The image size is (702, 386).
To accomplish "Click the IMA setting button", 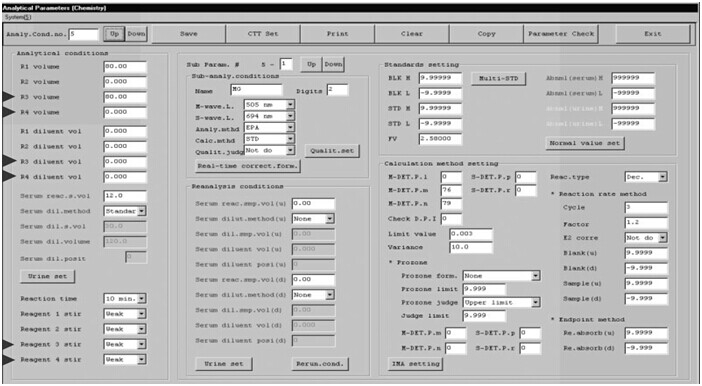I will pyautogui.click(x=415, y=364).
